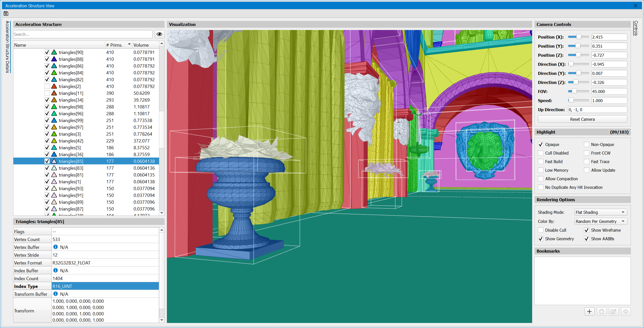Enable the triangles[2] checkbox
This screenshot has width=644, height=328.
click(x=47, y=86)
